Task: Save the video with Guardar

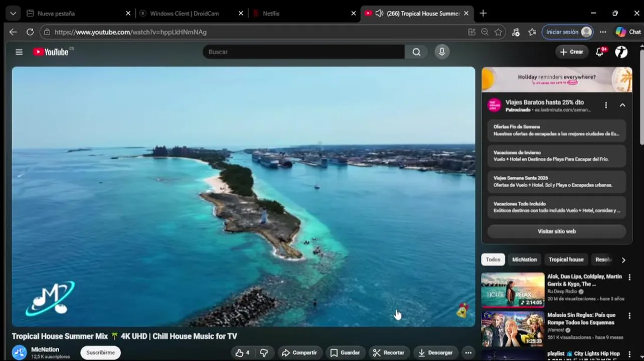Action: 345,352
